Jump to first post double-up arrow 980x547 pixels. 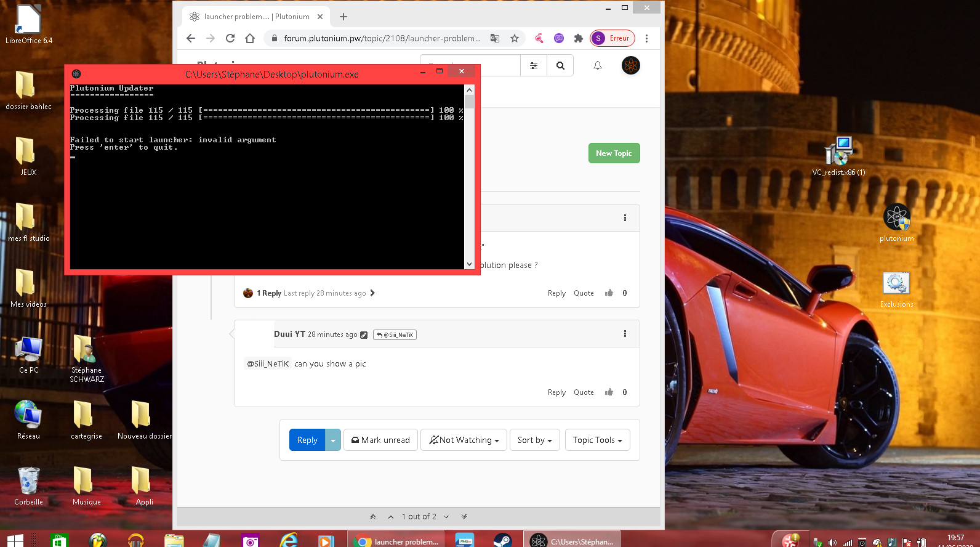[373, 517]
